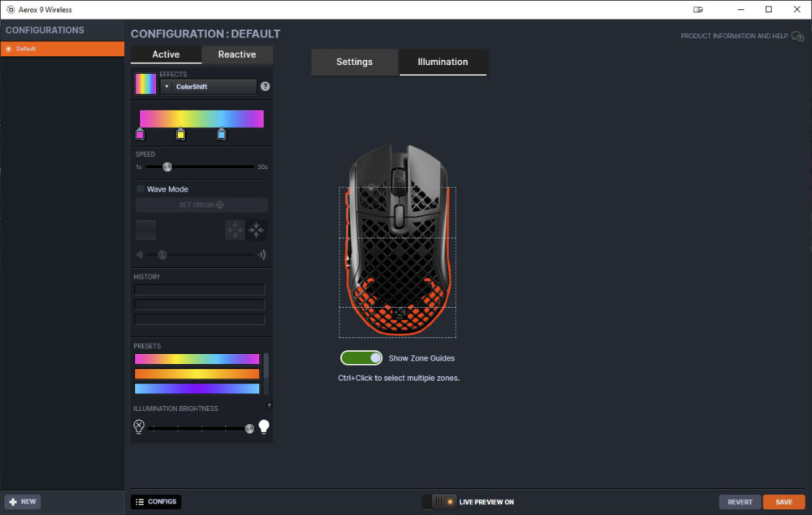
Task: Adjust the Speed slider handle
Action: pos(167,167)
